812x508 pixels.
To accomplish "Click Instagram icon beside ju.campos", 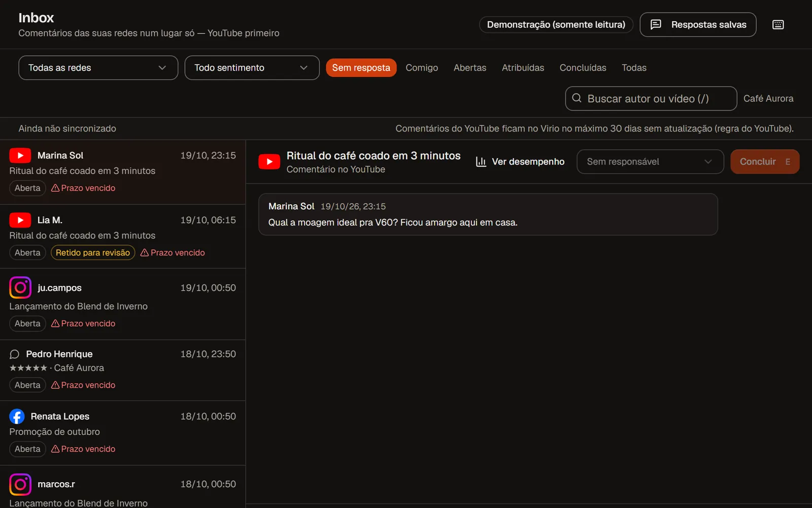I will pyautogui.click(x=20, y=288).
